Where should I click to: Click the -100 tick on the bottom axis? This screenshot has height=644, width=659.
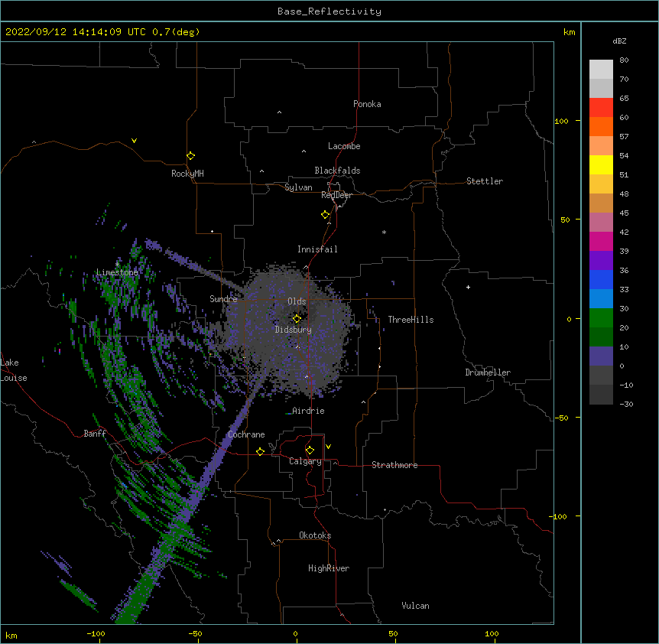(x=96, y=633)
